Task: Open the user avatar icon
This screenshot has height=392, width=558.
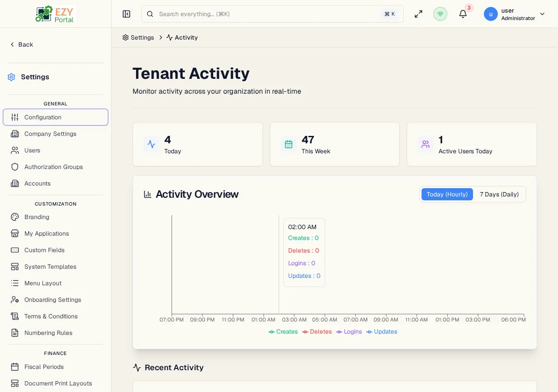Action: pyautogui.click(x=491, y=14)
